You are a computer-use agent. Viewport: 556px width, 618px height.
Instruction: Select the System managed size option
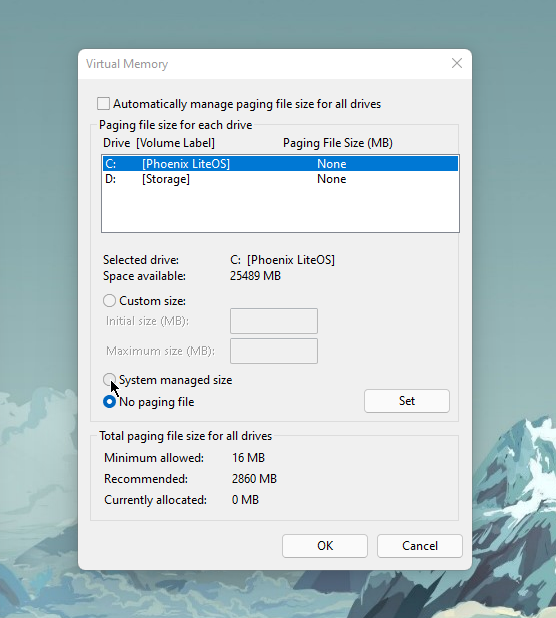pos(109,380)
